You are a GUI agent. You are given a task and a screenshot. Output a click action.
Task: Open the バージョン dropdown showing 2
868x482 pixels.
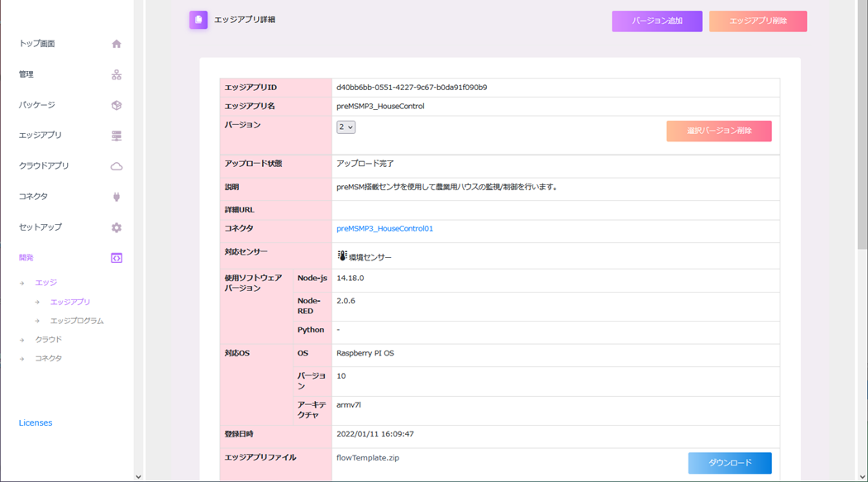pyautogui.click(x=346, y=127)
